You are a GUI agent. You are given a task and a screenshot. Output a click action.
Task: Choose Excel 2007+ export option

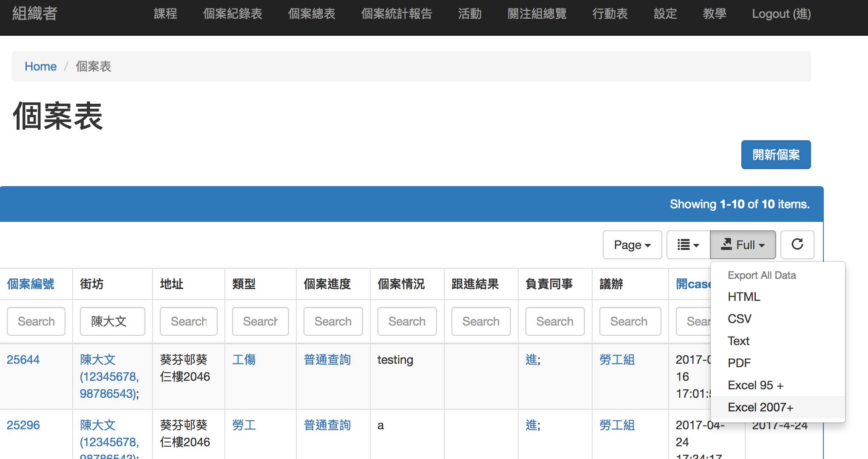[x=760, y=407]
